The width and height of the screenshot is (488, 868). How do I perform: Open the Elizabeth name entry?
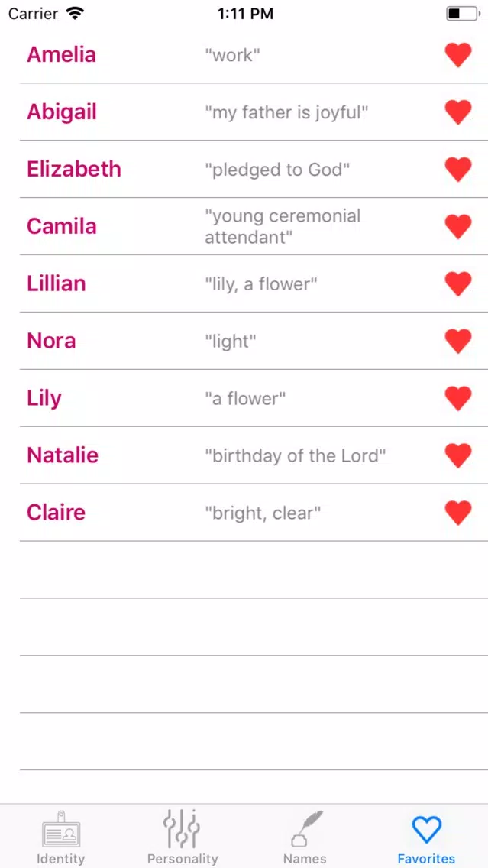[74, 169]
